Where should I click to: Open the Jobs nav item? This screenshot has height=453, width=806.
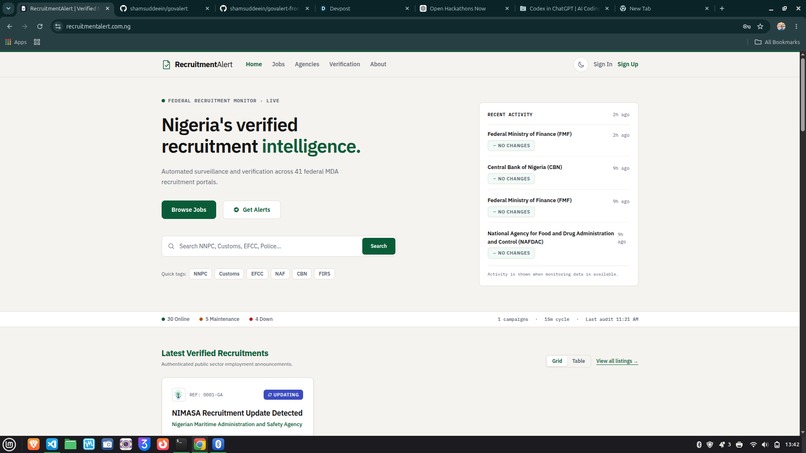tap(278, 64)
